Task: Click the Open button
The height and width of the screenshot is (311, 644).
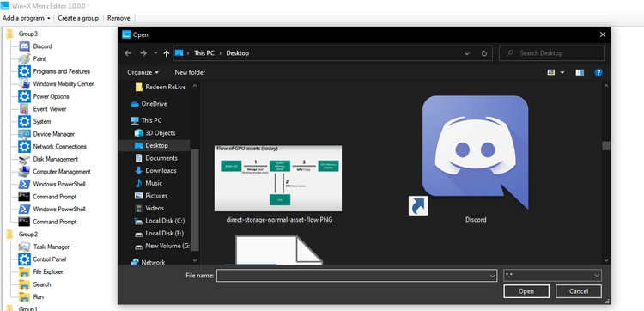Action: pos(526,291)
